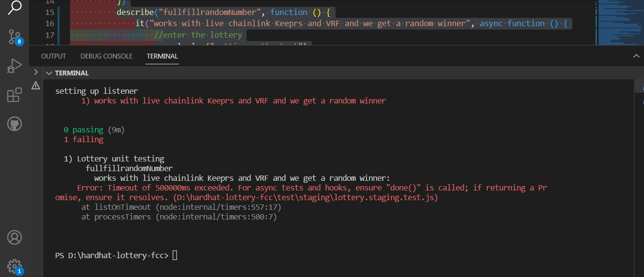Screen dimensions: 644x277
Task: Click 'fullfillrandomNumber' line in terminal output
Action: 129,168
